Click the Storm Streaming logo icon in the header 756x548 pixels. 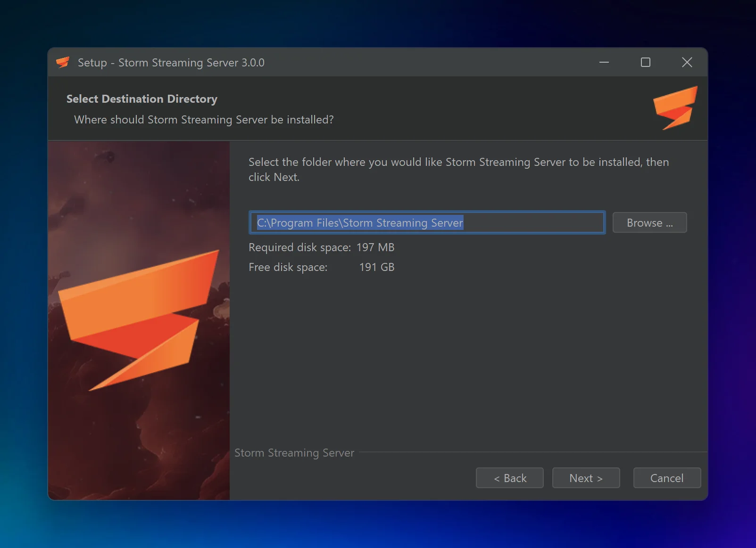(x=674, y=107)
